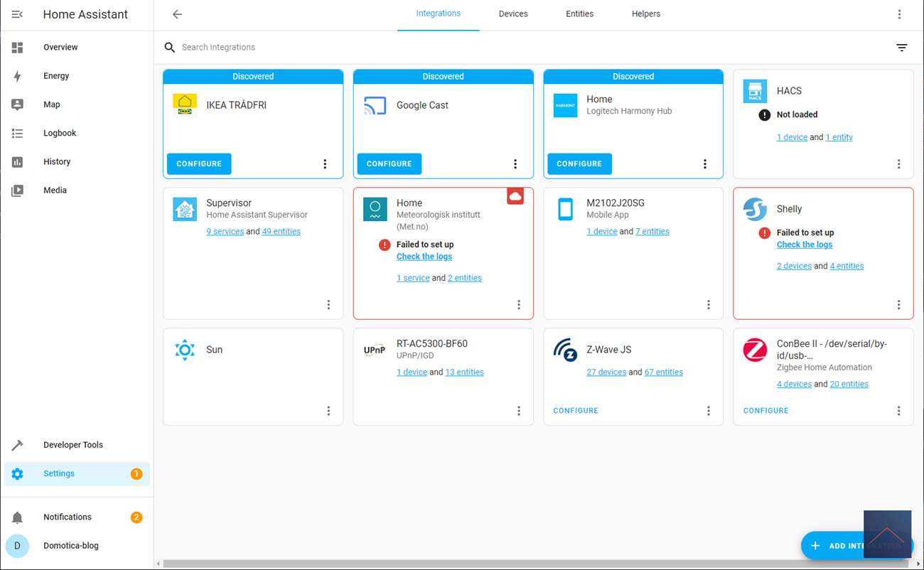
Task: Collapse the sidebar with the menu icon
Action: pos(17,14)
